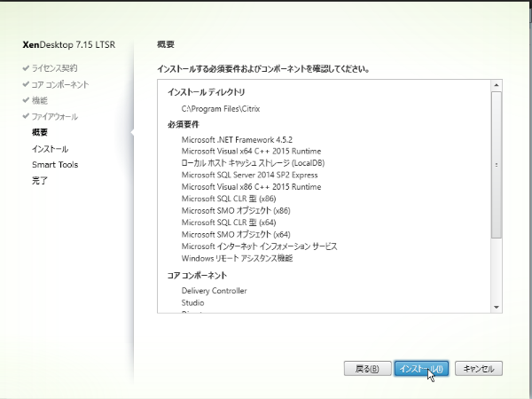Screen dimensions: 532x399
Task: Click Microsoft SMO オブジェクト (x86) entry
Action: (236, 211)
